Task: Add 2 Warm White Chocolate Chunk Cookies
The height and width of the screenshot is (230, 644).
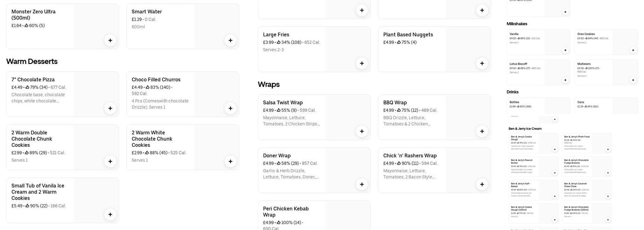Action: [x=230, y=161]
